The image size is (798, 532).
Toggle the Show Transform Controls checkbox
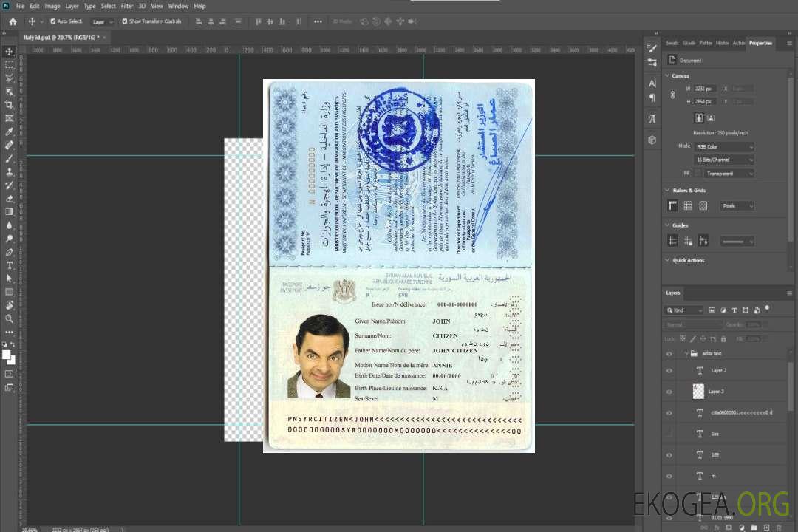pos(125,21)
